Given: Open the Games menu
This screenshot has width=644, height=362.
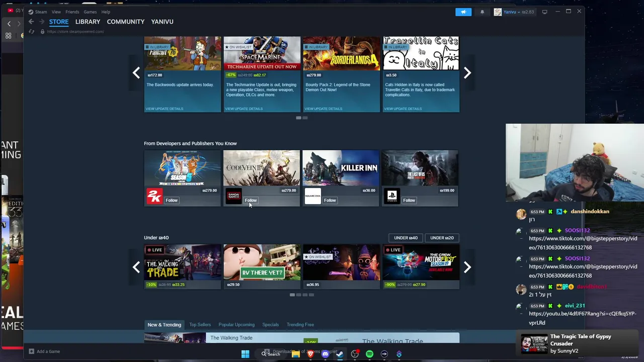Looking at the screenshot, I should 90,12.
